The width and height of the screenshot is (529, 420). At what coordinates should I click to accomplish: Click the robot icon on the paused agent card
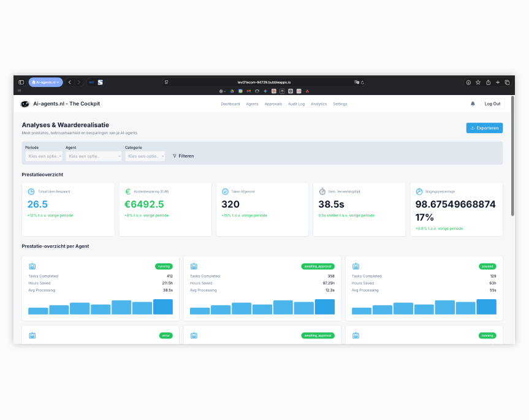tap(355, 266)
